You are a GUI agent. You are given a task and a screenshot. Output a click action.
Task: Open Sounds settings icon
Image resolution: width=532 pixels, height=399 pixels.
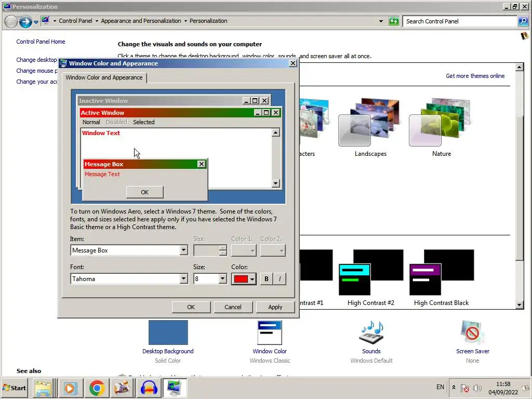[371, 332]
